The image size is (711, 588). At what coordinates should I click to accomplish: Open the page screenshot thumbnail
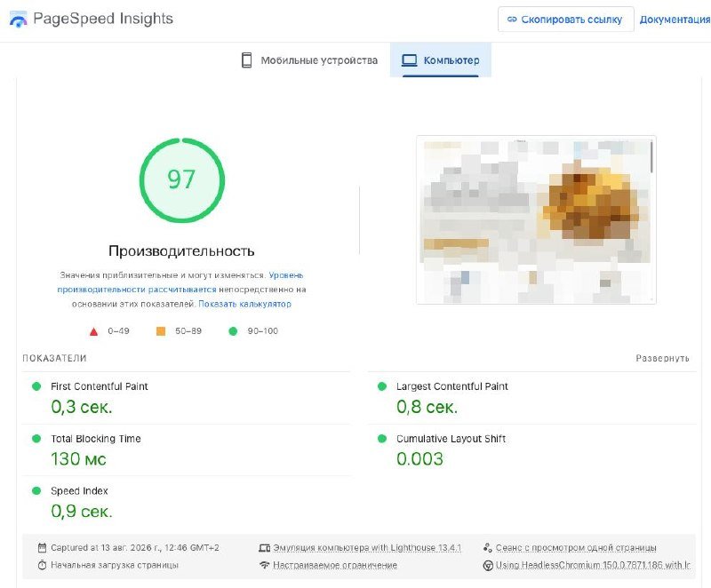click(x=536, y=219)
